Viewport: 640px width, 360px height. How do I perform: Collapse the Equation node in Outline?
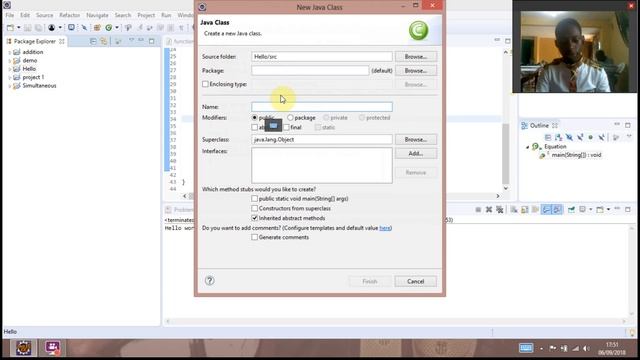527,147
